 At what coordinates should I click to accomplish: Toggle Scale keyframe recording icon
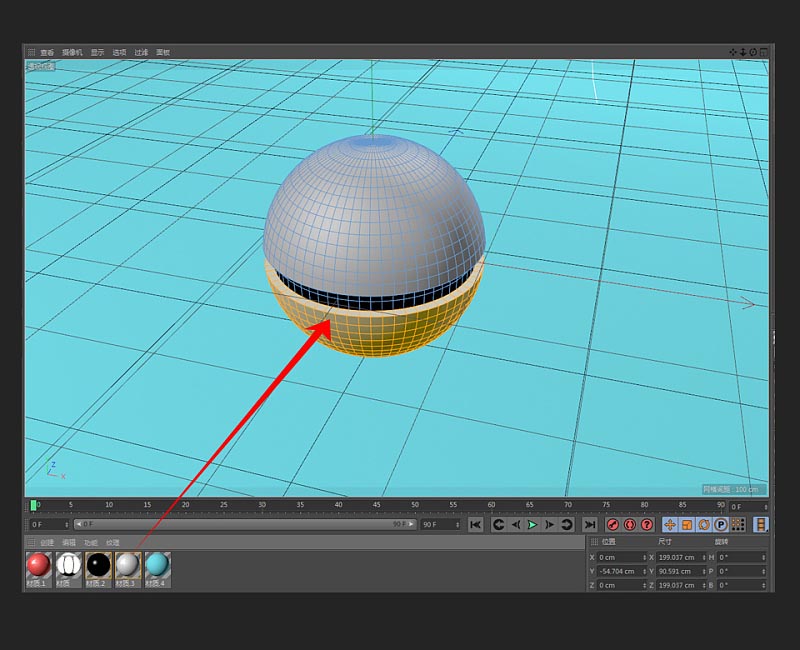pyautogui.click(x=687, y=524)
